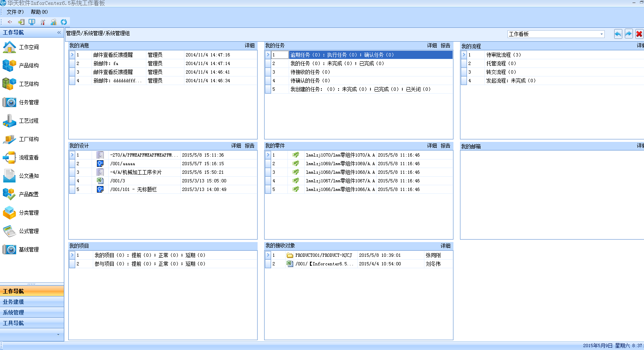Click 详细 link in 我的消息 panel
Screen dimensions: 644x350
(249, 45)
